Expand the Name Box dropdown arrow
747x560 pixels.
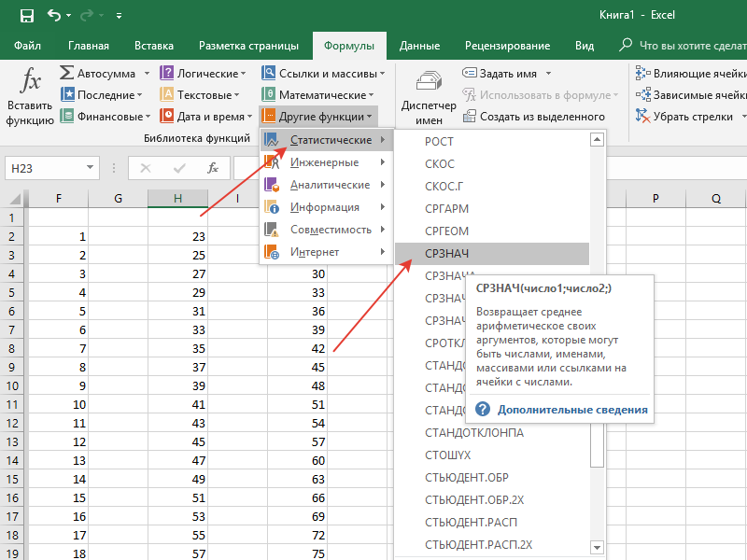pos(90,168)
